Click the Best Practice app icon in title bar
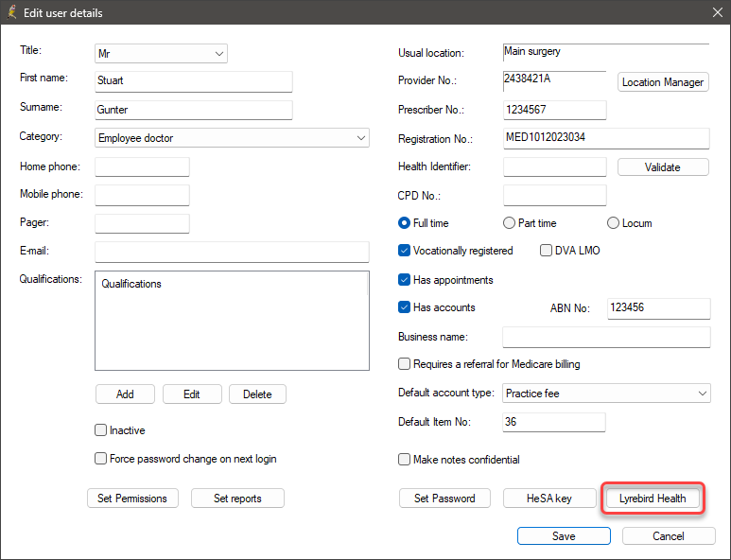This screenshot has width=731, height=560. [x=11, y=12]
